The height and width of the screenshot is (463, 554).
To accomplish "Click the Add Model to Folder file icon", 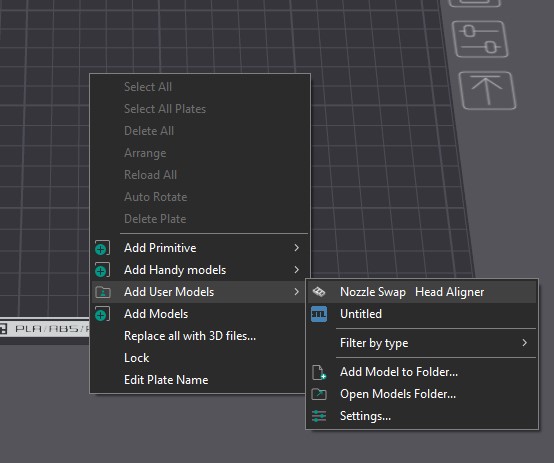I will click(319, 373).
